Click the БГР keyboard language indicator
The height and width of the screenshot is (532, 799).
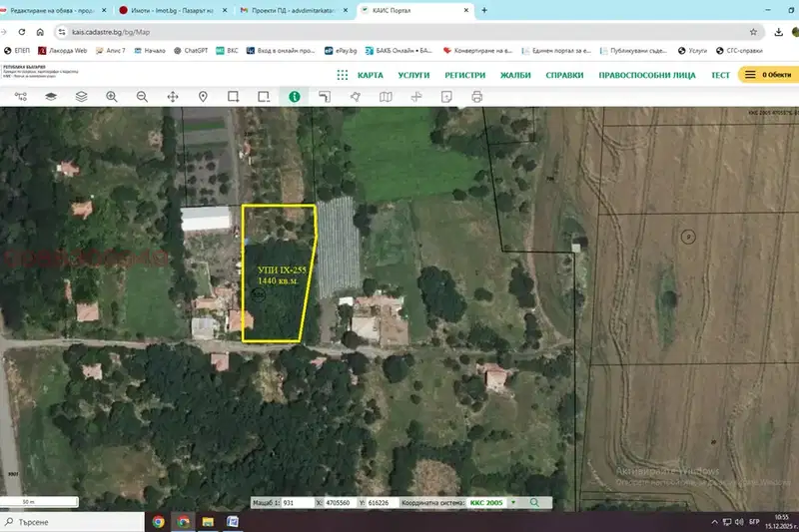coord(754,522)
